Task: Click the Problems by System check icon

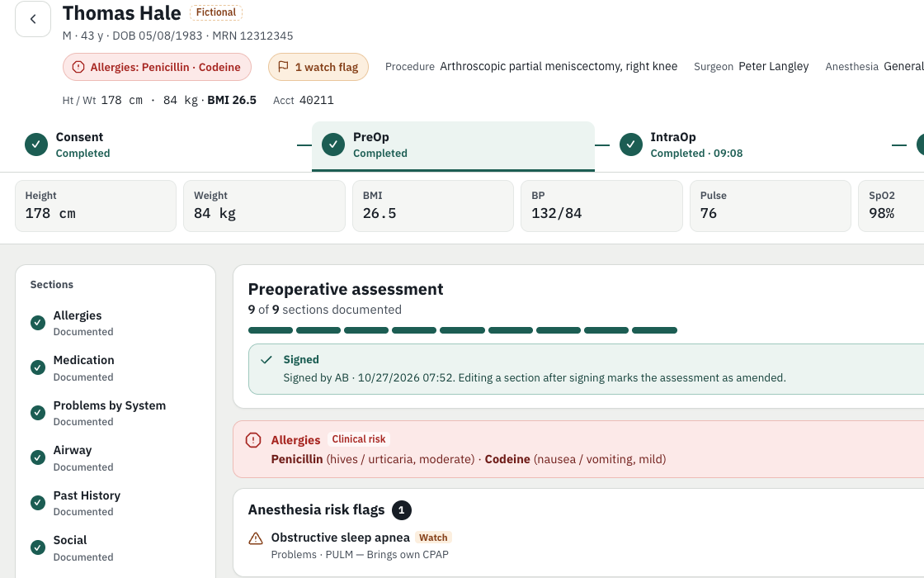Action: [x=38, y=412]
